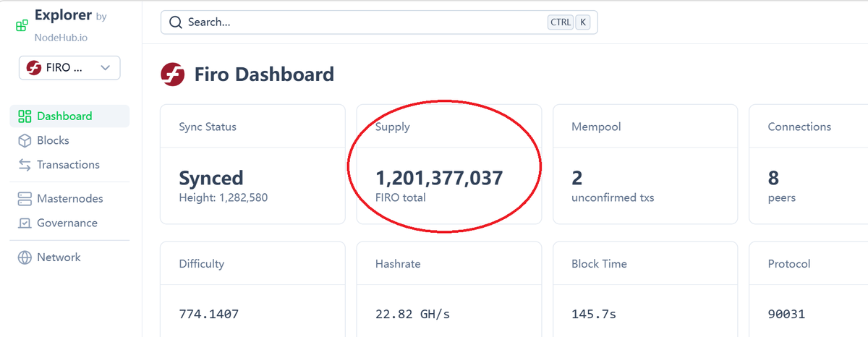Click the Supply card label
The image size is (868, 337).
coord(393,127)
